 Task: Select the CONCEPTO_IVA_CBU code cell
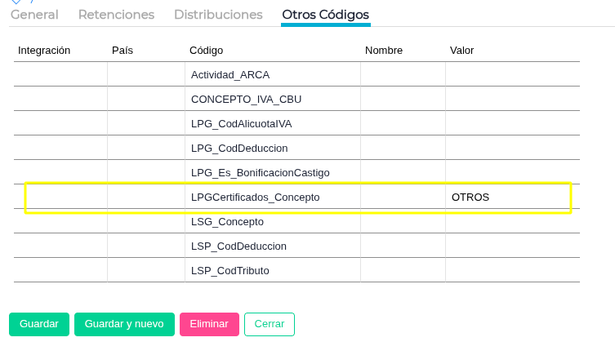coord(273,99)
